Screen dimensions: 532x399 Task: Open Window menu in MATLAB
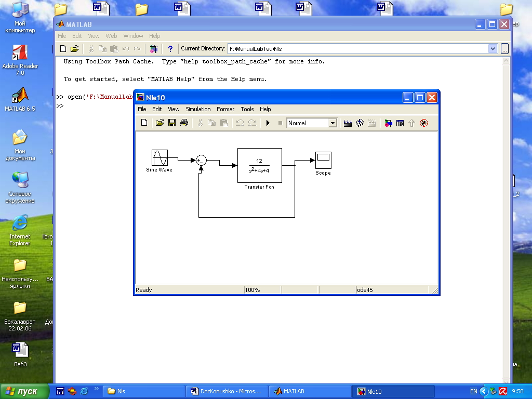pyautogui.click(x=133, y=36)
